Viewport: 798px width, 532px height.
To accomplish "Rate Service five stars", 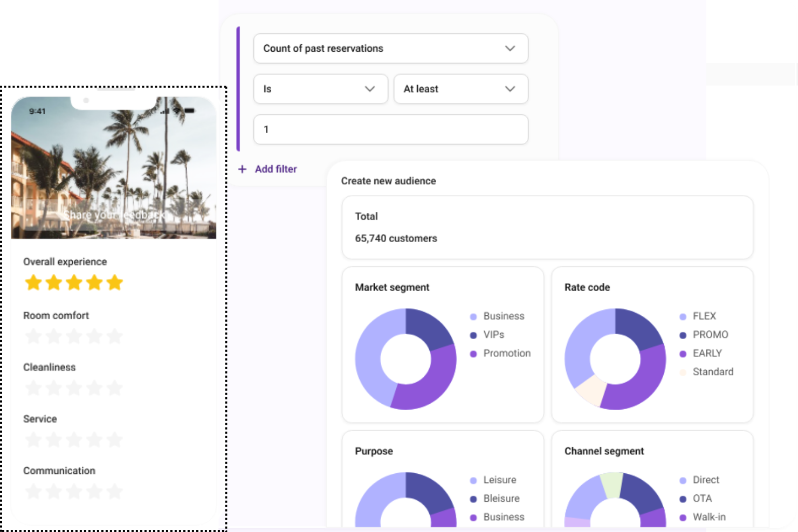I will (114, 440).
